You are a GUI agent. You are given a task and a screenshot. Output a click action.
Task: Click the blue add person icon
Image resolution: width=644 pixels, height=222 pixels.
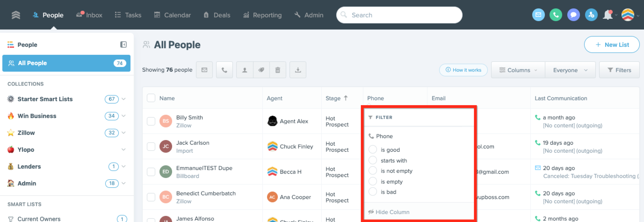tap(591, 15)
